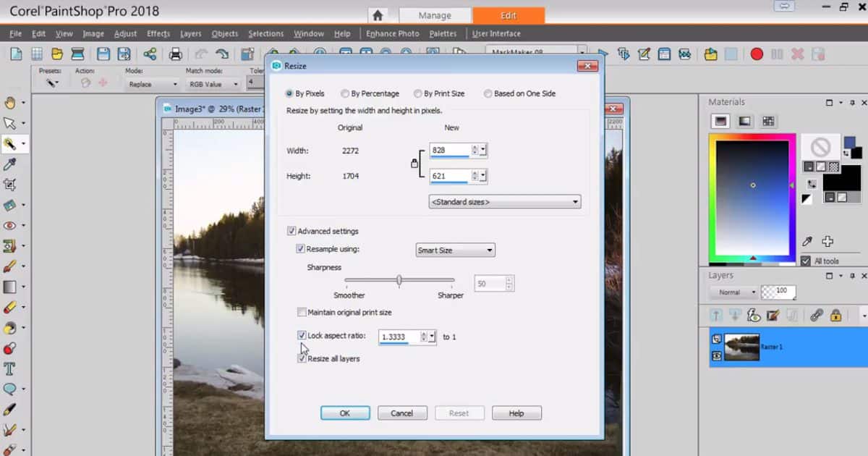The image size is (868, 456).
Task: Click the Undo icon
Action: (x=200, y=53)
